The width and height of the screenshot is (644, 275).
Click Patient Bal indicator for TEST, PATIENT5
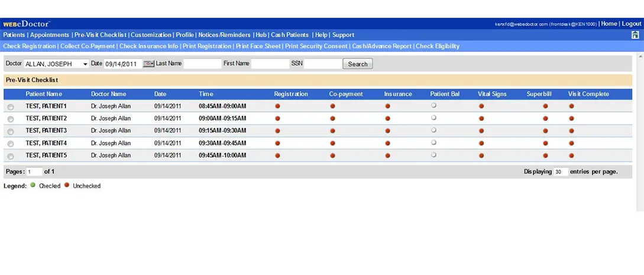[433, 155]
